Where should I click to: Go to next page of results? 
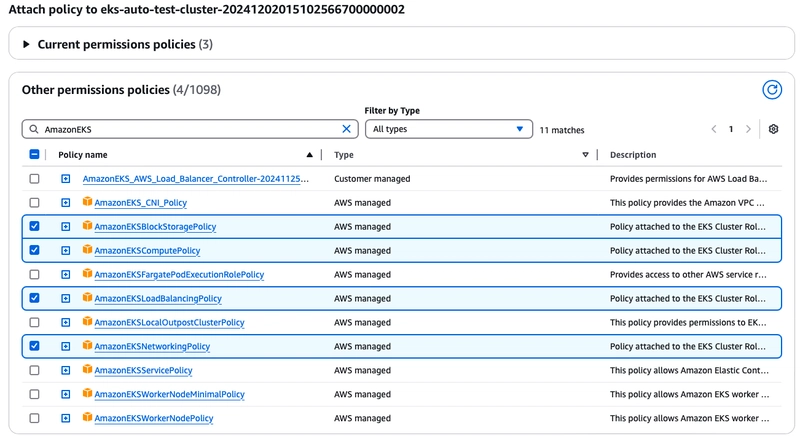749,130
